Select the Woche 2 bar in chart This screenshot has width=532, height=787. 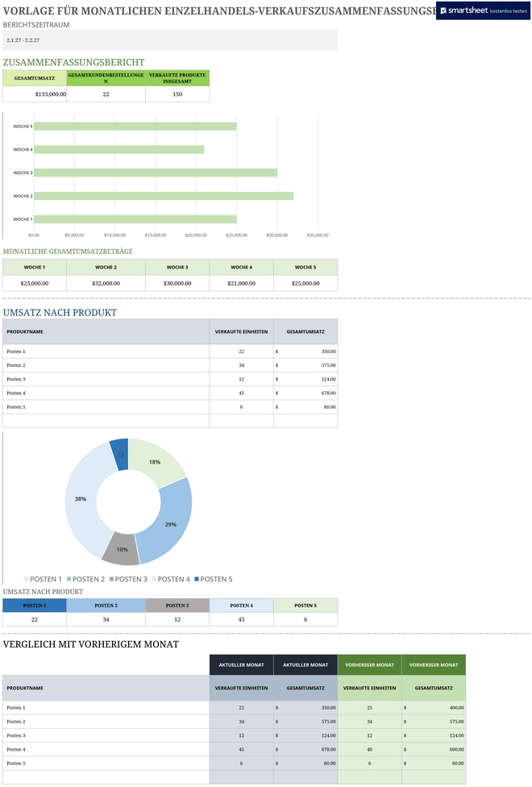pos(164,196)
